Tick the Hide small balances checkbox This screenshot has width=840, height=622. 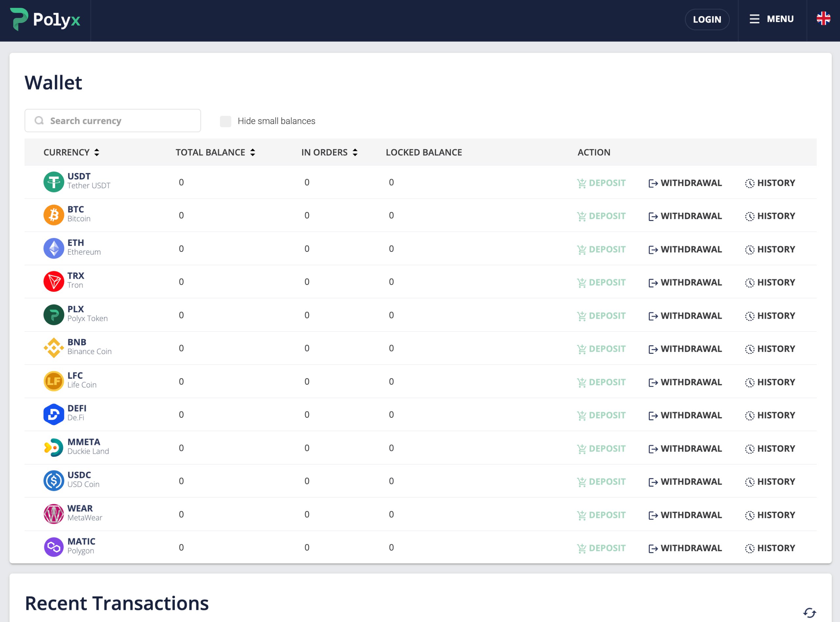[x=225, y=121]
